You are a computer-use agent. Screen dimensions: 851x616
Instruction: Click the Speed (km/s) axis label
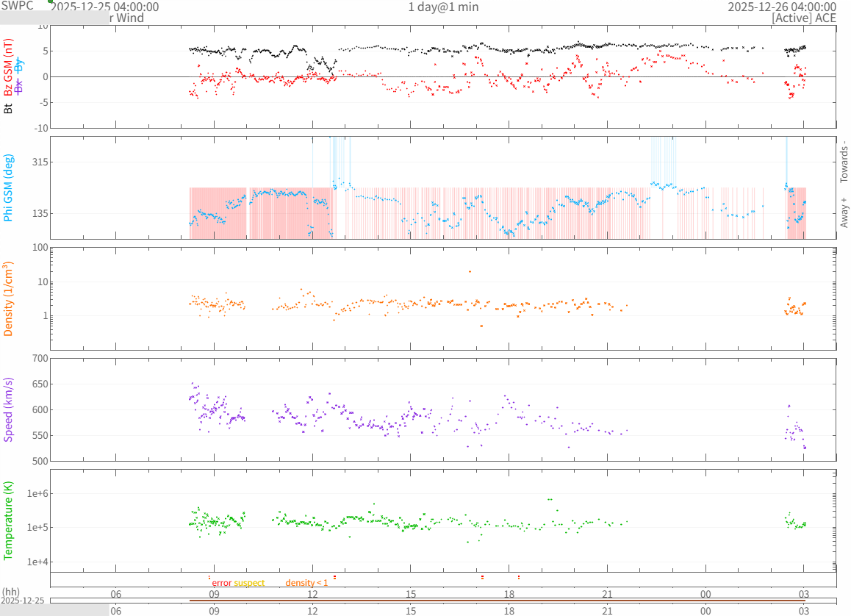pyautogui.click(x=8, y=409)
